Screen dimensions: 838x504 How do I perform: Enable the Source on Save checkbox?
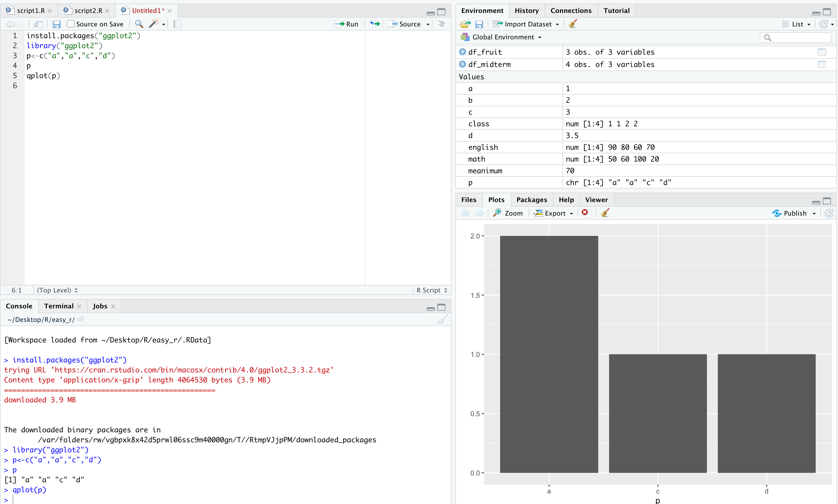pos(71,24)
